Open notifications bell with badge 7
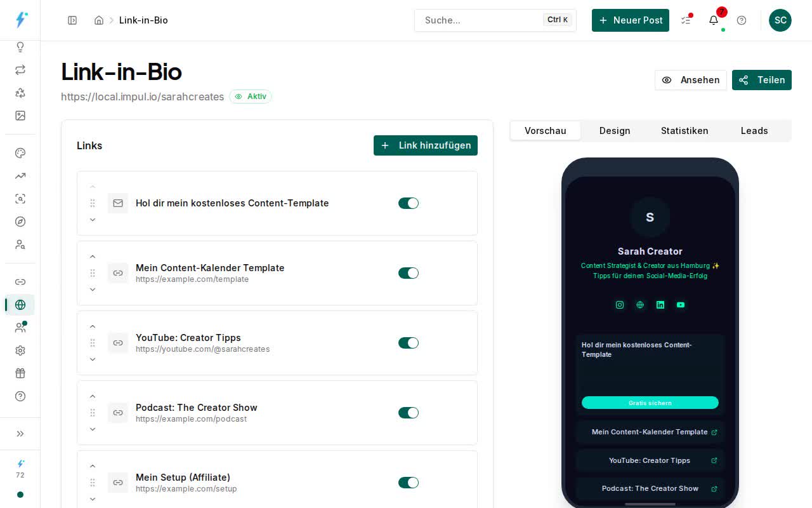This screenshot has width=812, height=508. click(x=714, y=20)
